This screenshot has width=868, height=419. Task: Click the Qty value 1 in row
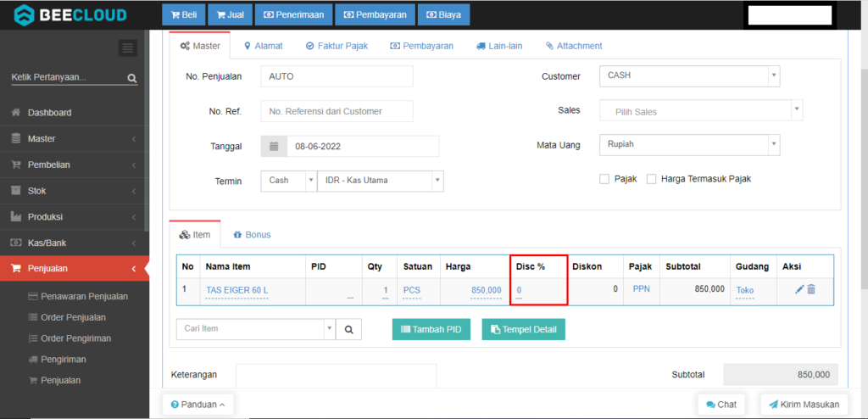point(386,290)
